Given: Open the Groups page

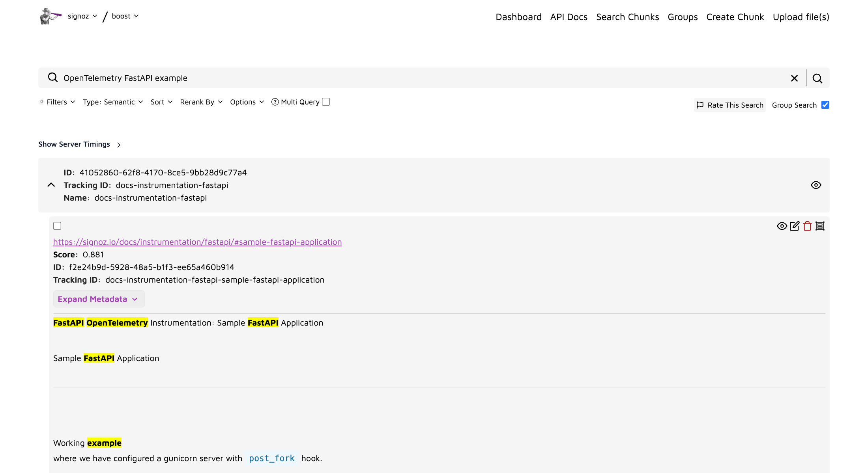Looking at the screenshot, I should (x=683, y=17).
